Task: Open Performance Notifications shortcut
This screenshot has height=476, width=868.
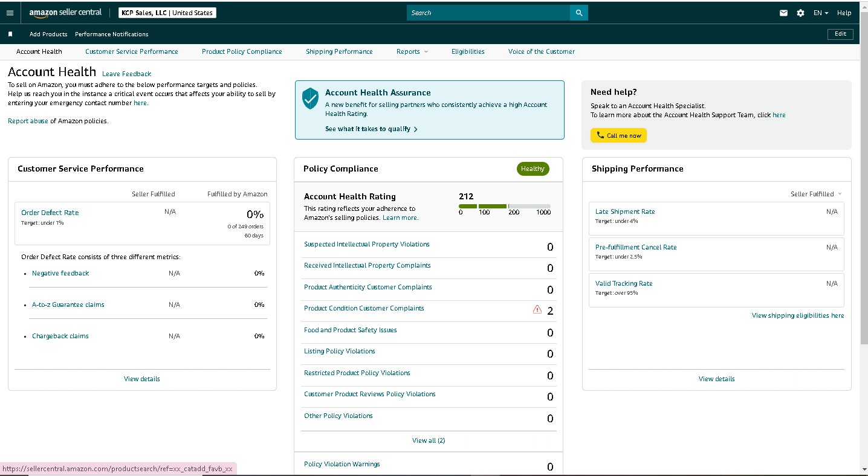Action: click(x=112, y=34)
